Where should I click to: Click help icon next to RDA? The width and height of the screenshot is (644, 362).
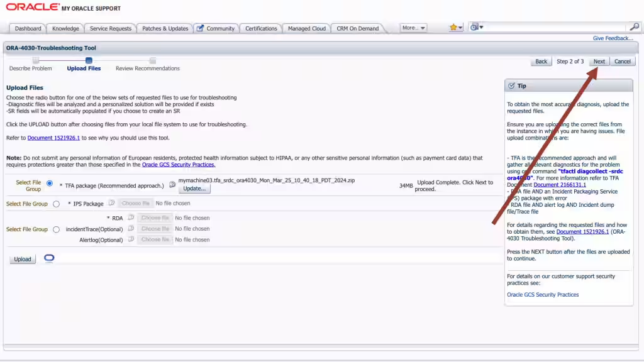pos(131,217)
